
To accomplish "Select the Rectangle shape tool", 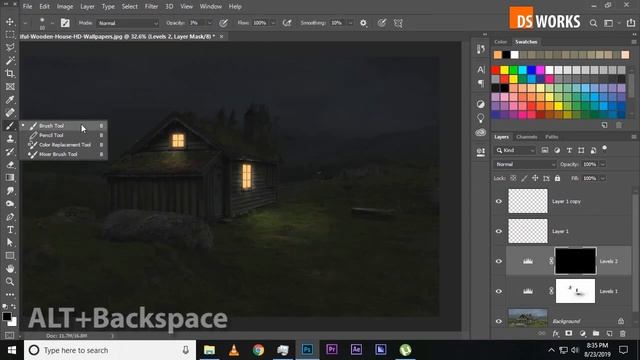I will pyautogui.click(x=10, y=256).
